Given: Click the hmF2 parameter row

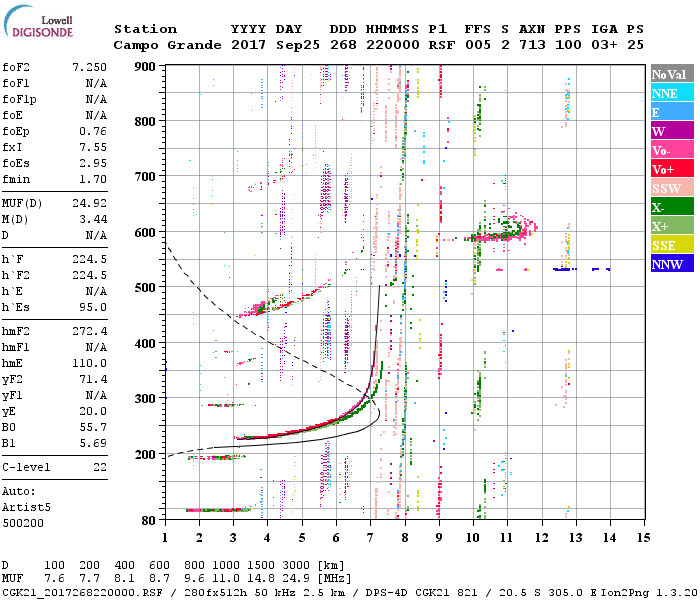Looking at the screenshot, I should pyautogui.click(x=55, y=331).
